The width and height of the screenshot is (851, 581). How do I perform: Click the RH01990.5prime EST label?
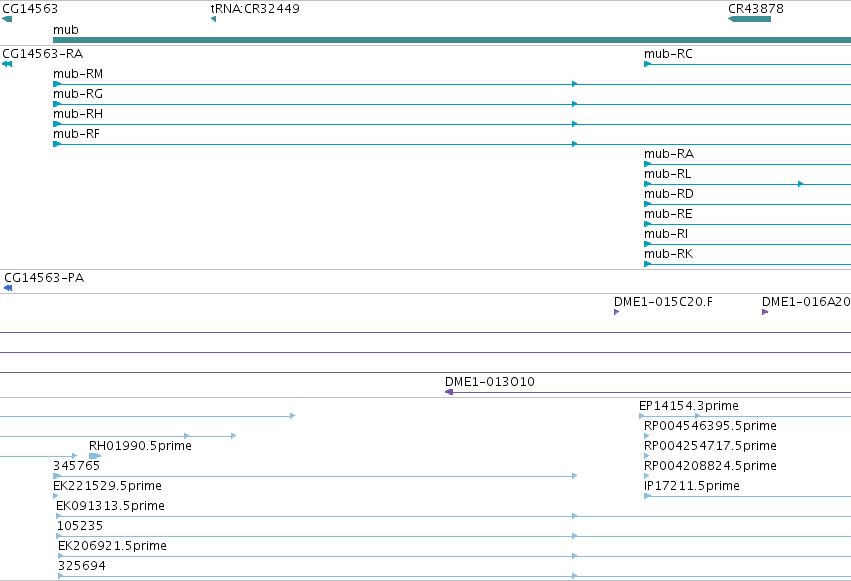coord(140,446)
